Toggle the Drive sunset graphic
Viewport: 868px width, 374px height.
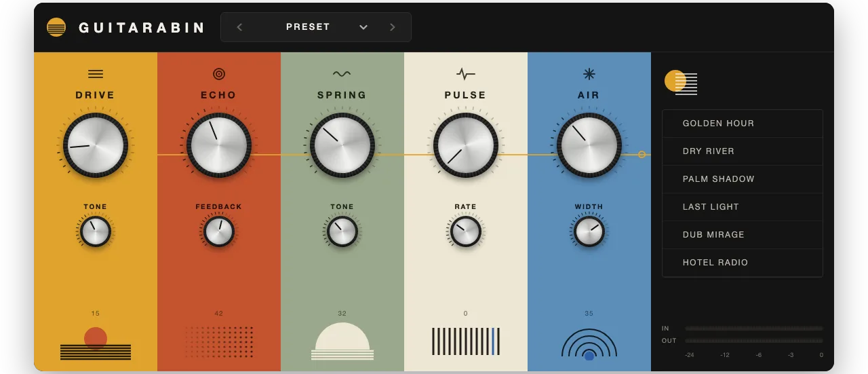96,343
